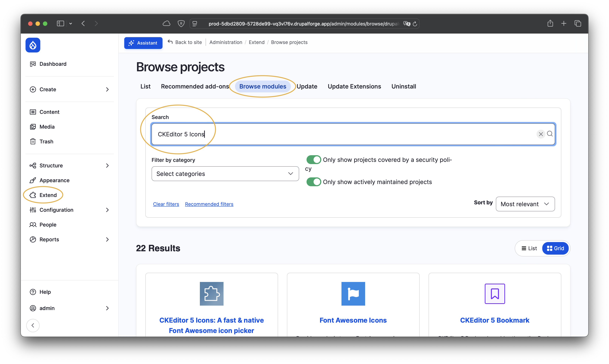Click the clear search X icon
609x364 pixels.
pyautogui.click(x=541, y=134)
